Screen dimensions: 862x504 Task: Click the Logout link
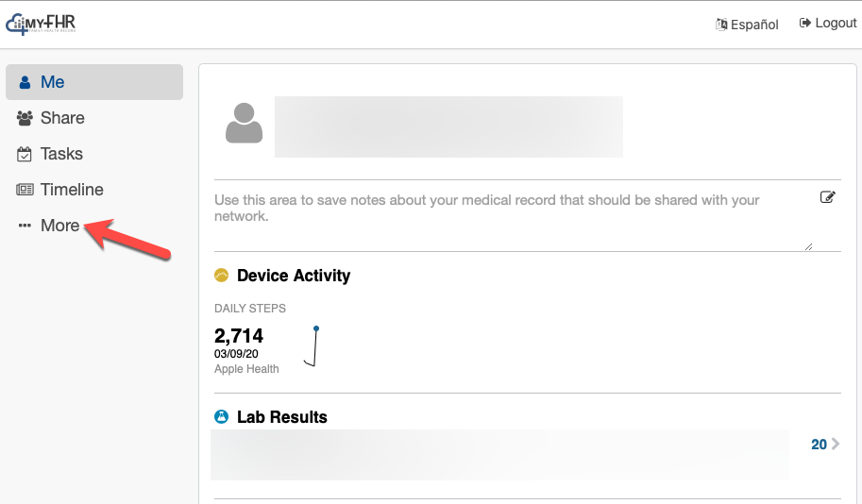coord(836,23)
